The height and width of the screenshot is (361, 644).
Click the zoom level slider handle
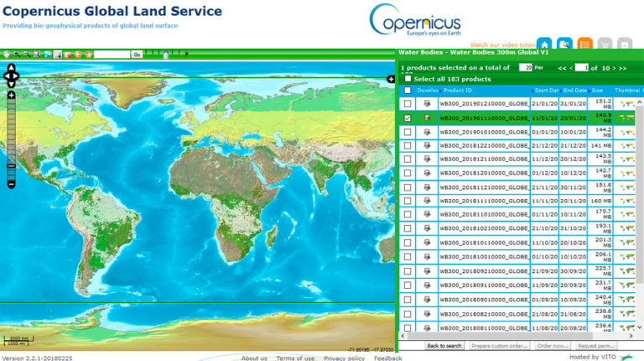[x=11, y=166]
